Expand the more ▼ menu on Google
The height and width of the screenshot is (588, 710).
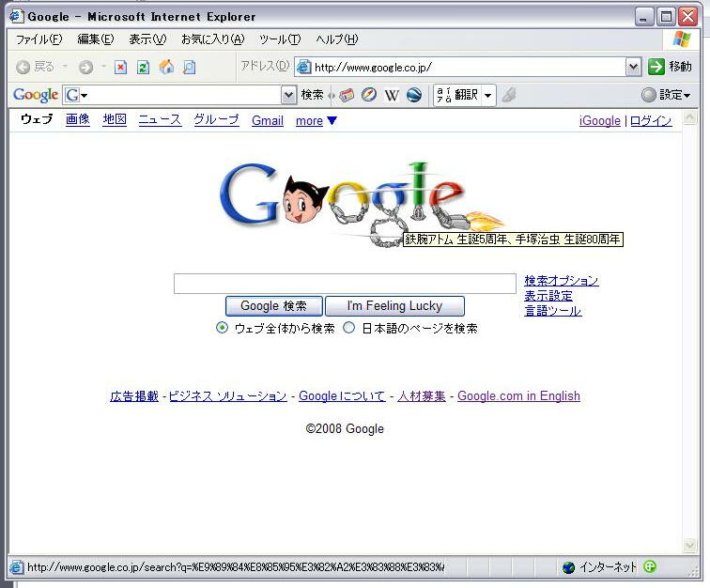click(316, 121)
